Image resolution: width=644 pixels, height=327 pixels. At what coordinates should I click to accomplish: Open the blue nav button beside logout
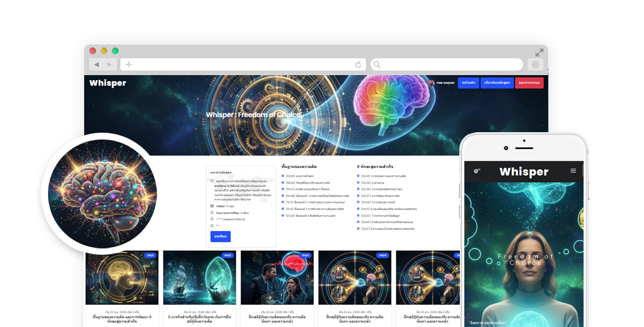coord(497,83)
